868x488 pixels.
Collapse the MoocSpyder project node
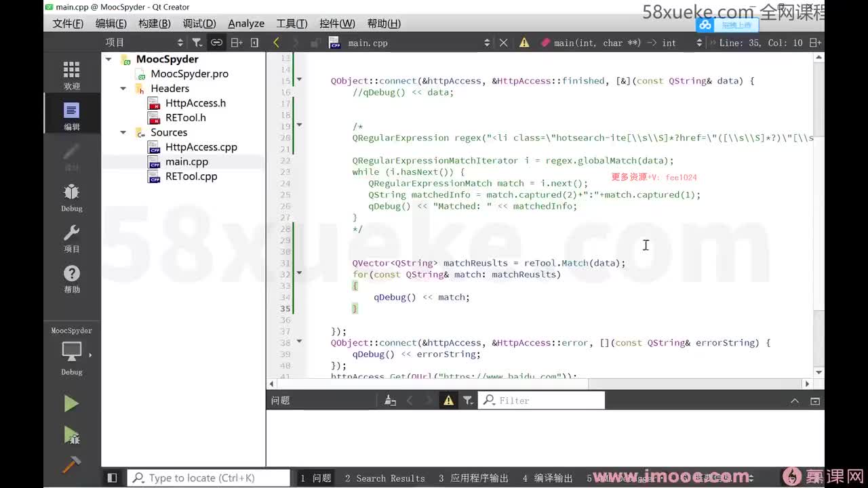tap(108, 59)
